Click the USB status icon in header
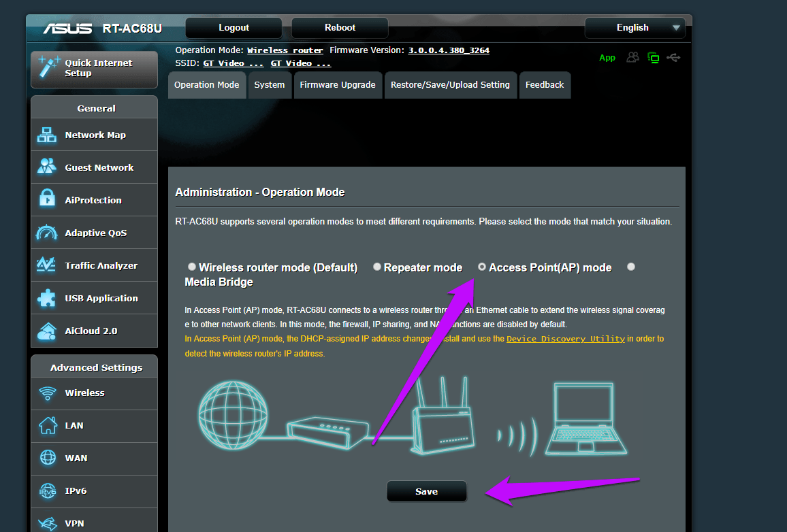Screen dimensions: 787x532 click(x=673, y=58)
